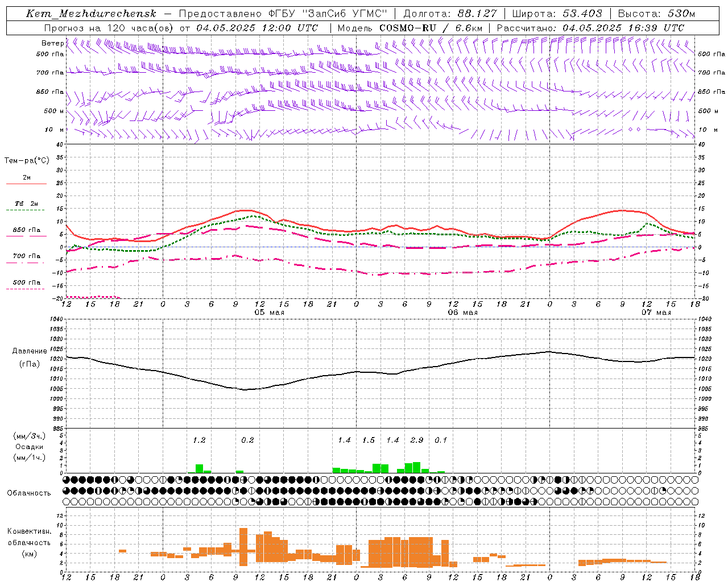Click the Тем-ра(°C) temperature panel label
The width and height of the screenshot is (728, 582).
(27, 161)
